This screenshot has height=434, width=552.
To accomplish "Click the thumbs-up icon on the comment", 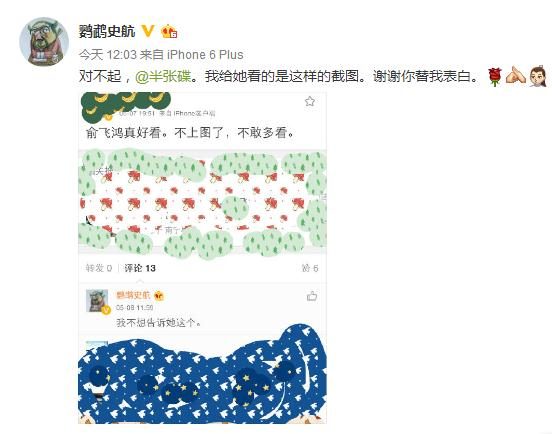I will pos(312,296).
